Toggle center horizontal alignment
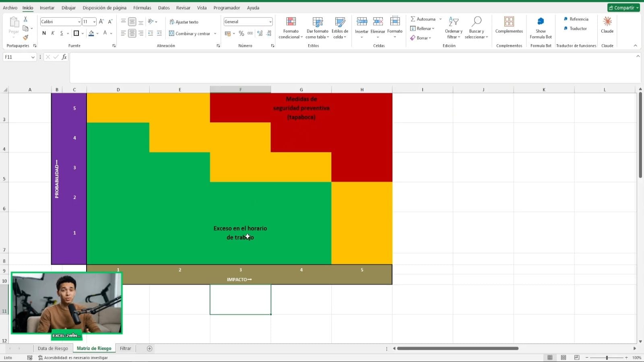The image size is (644, 362). (x=132, y=33)
